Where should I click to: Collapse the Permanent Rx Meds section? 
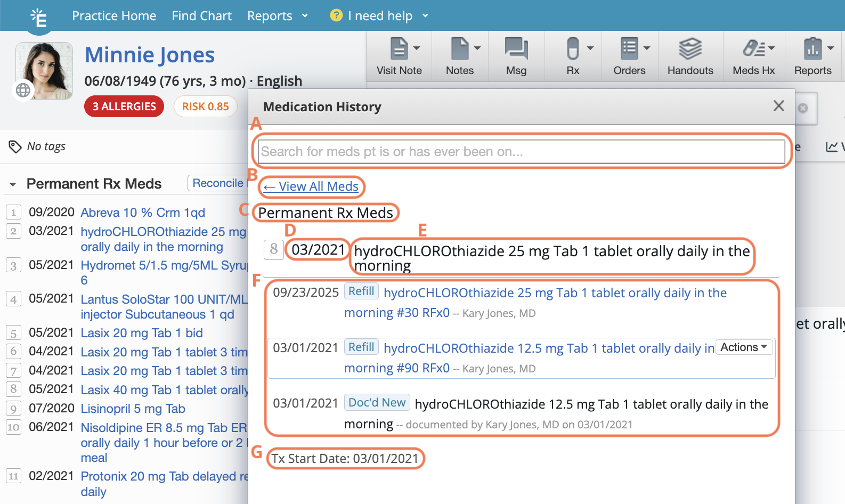pos(13,184)
